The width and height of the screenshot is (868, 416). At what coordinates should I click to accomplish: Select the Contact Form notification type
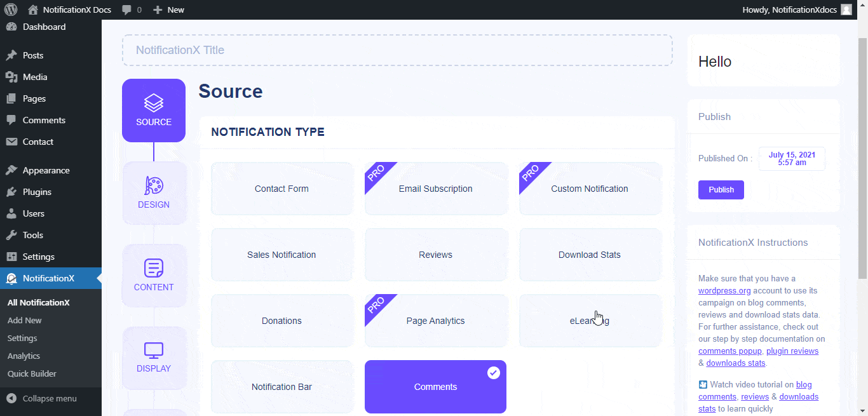point(282,189)
